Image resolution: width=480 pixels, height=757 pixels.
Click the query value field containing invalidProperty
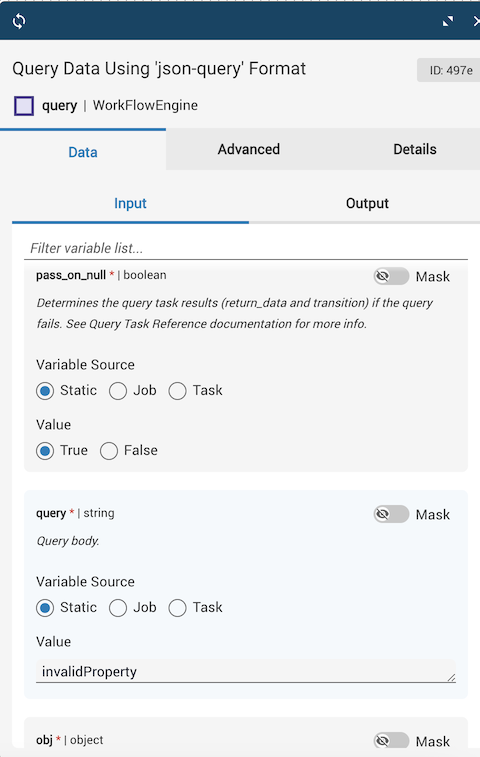tap(246, 672)
